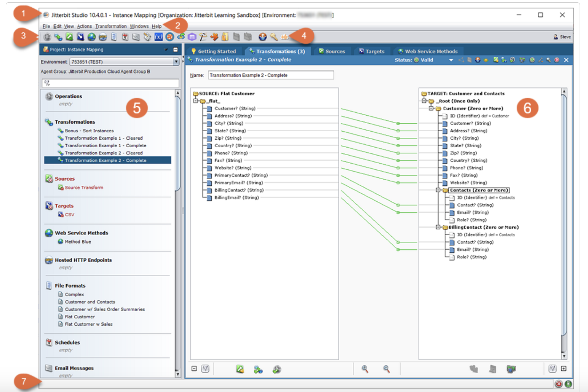Click the orange cloud toolbar icon

click(284, 37)
